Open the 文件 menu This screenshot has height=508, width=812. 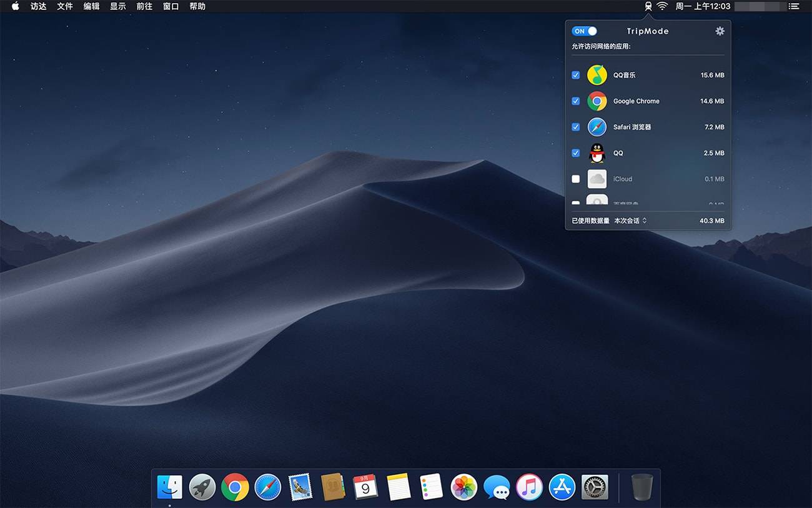65,6
